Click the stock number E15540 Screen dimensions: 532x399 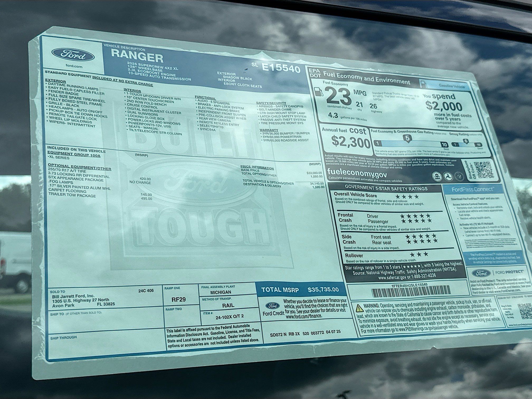tap(281, 68)
